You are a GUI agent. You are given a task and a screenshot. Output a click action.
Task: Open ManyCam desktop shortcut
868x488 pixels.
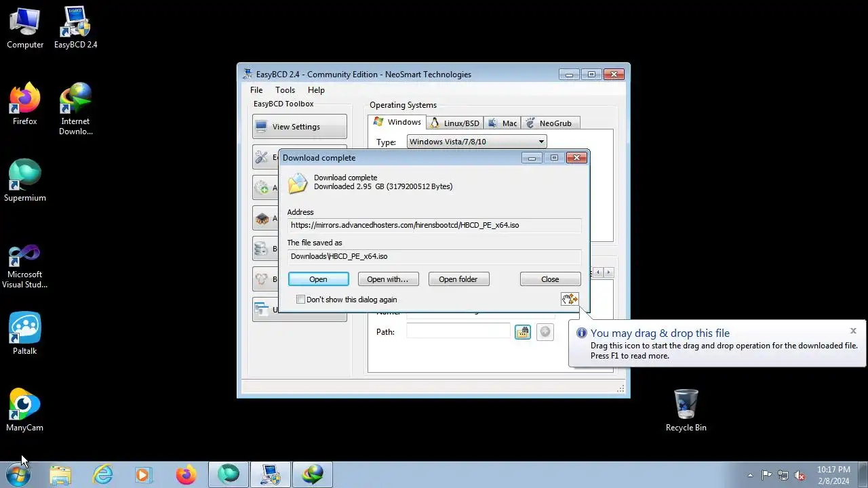coord(25,410)
